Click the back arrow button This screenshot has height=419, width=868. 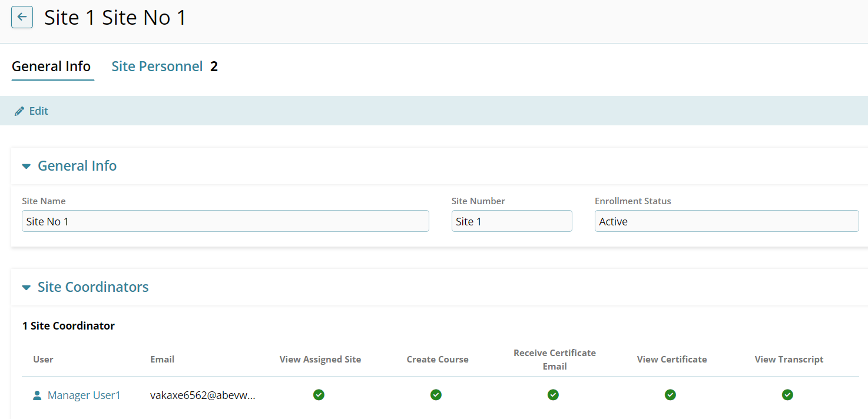click(22, 17)
